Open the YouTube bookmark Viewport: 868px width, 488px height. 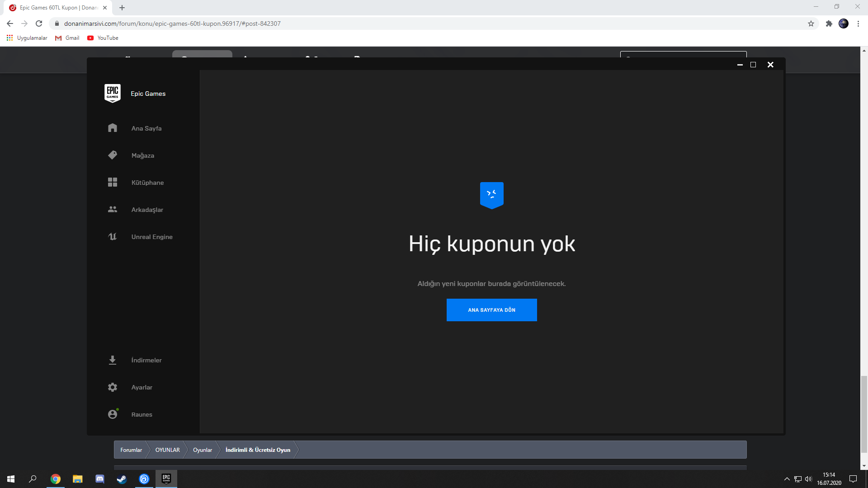click(103, 38)
